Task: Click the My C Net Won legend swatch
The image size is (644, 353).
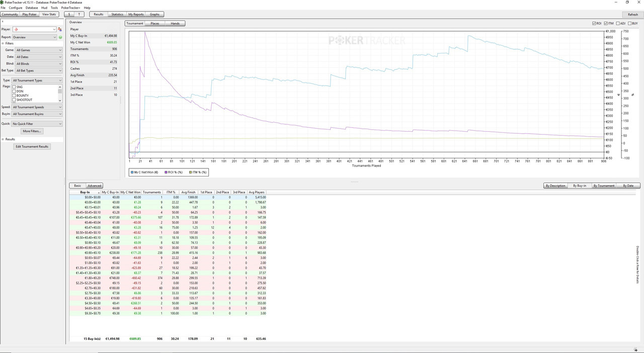Action: point(132,172)
